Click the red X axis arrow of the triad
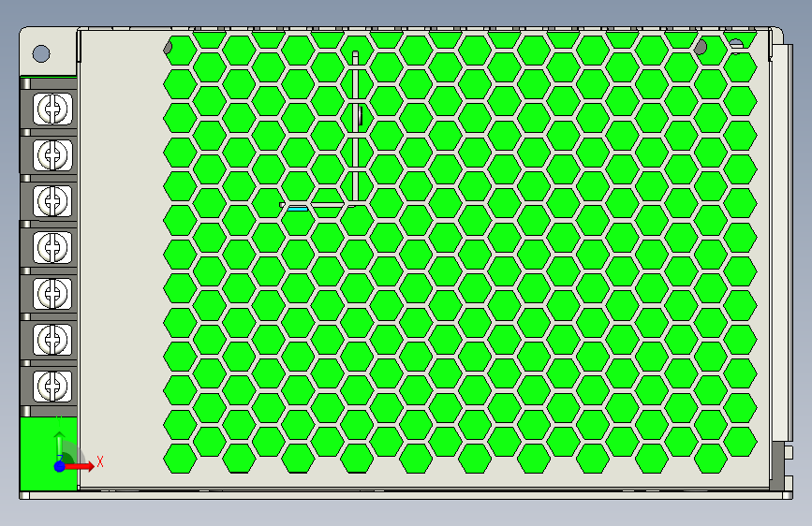 pyautogui.click(x=80, y=466)
